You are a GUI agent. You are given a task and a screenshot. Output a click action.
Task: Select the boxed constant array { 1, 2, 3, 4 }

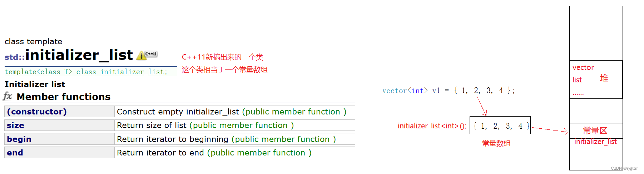(x=500, y=125)
